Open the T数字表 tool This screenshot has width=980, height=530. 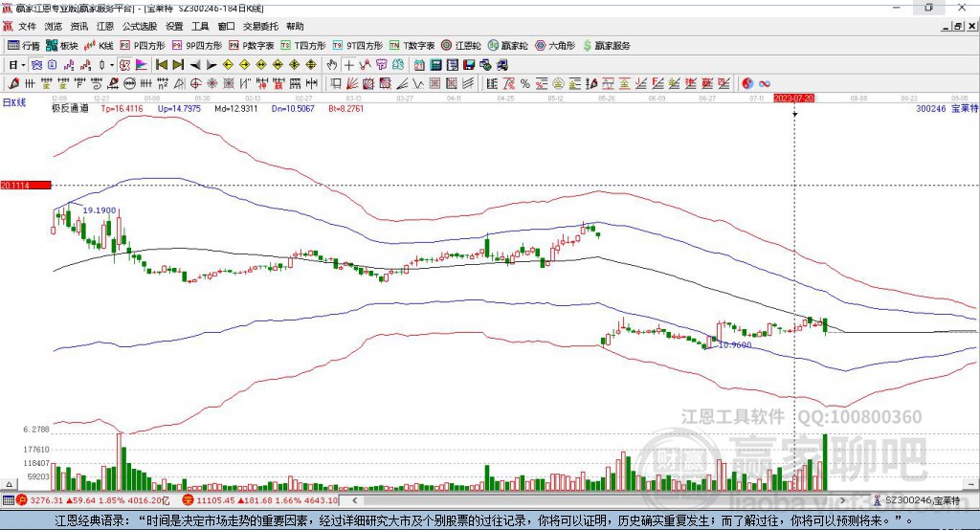point(412,46)
